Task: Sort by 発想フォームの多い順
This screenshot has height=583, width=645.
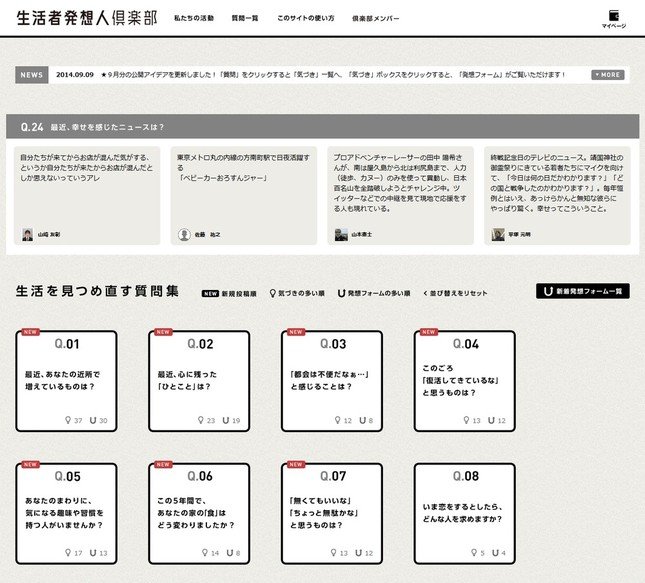Action: 374,293
